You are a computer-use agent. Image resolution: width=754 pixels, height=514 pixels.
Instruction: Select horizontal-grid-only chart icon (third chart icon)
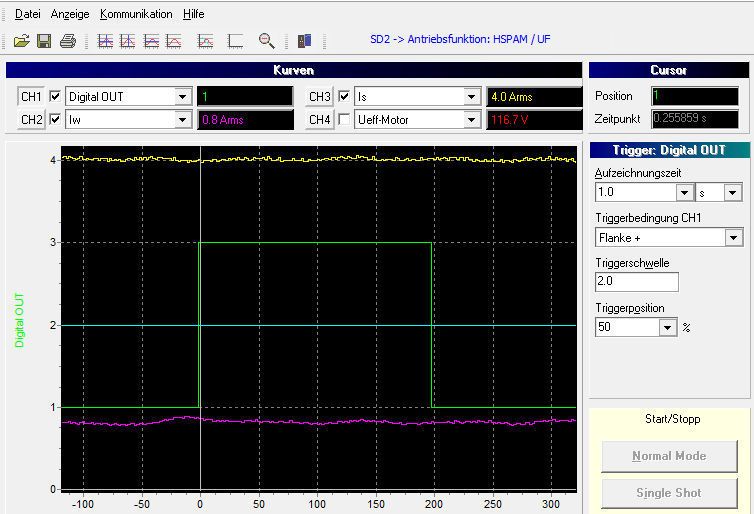[151, 41]
